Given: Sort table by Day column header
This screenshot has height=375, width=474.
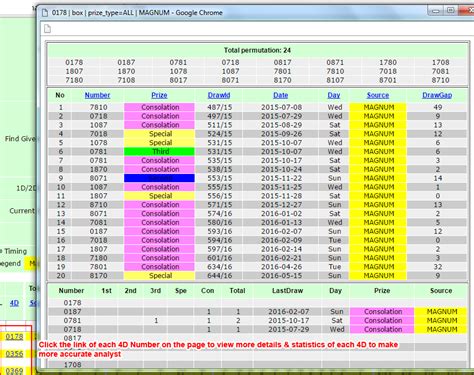Looking at the screenshot, I should [x=334, y=95].
